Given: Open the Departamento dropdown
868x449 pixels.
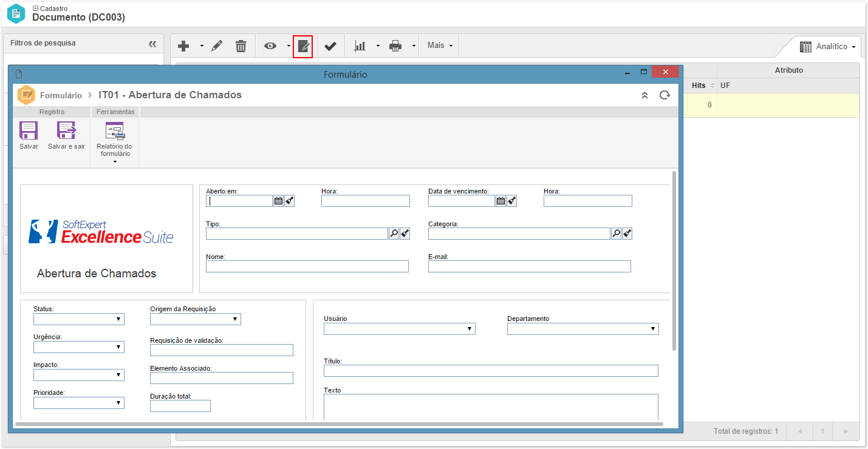Looking at the screenshot, I should 583,329.
